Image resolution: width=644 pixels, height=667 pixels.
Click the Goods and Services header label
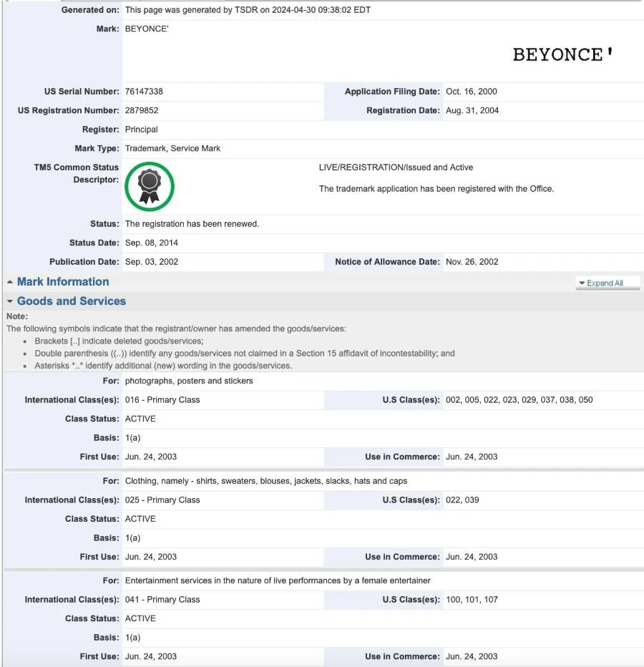pos(72,301)
